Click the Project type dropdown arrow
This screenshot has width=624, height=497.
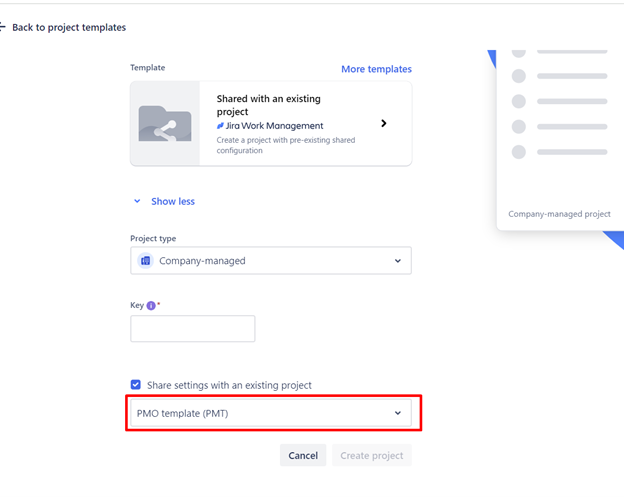(x=398, y=261)
